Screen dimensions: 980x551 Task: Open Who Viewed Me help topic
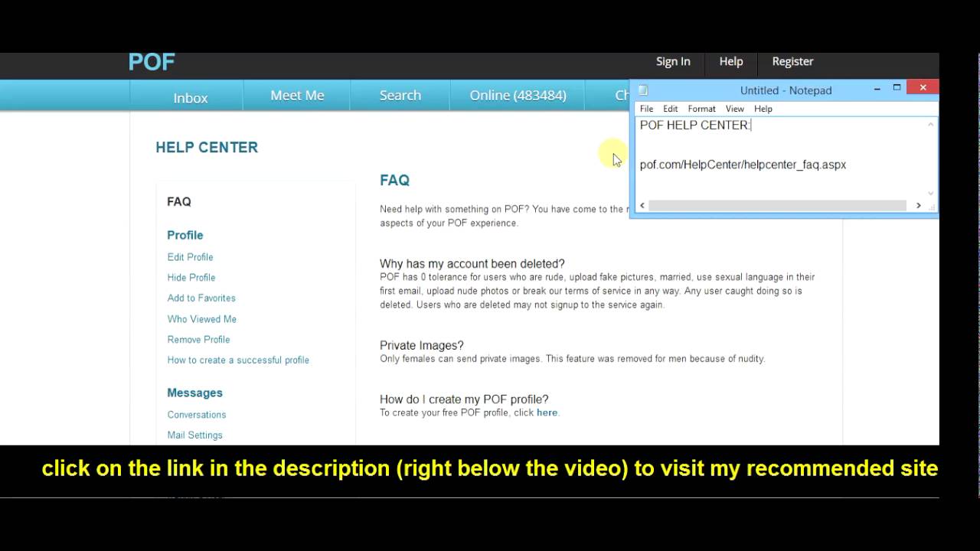click(x=202, y=319)
